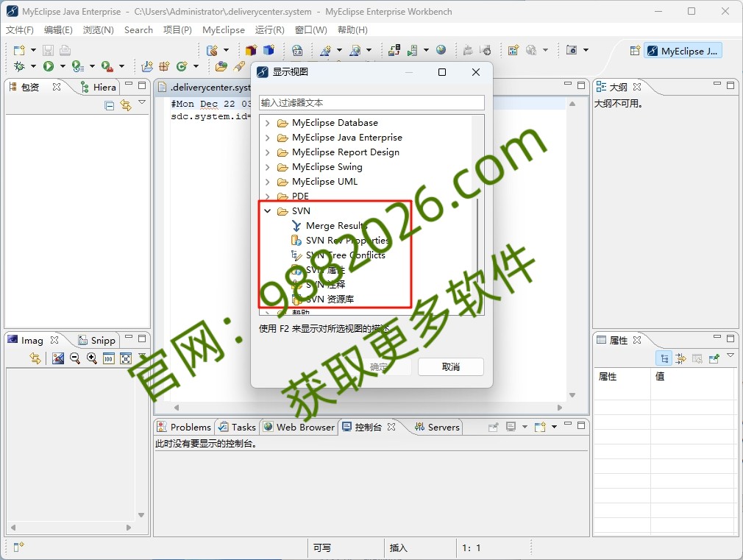743x560 pixels.
Task: Maximize the console panel
Action: [x=581, y=425]
